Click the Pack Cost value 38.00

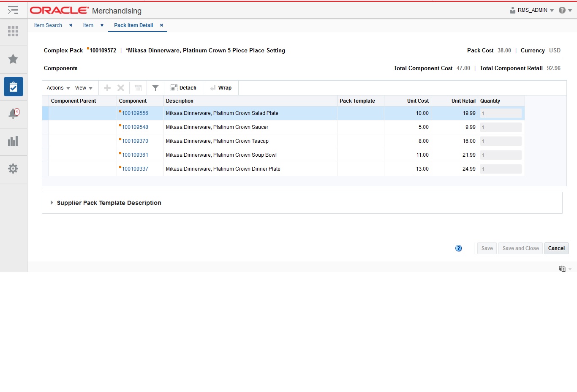click(x=504, y=50)
